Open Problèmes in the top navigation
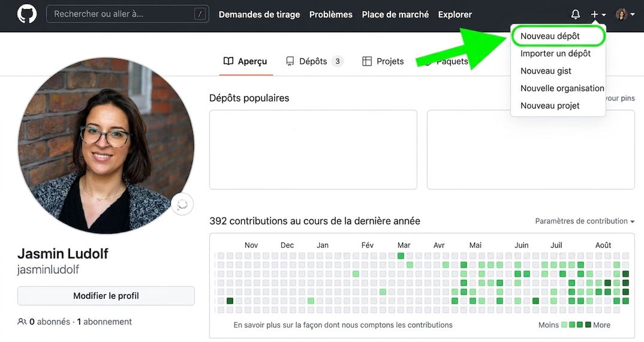Screen dimensions: 644x342 click(330, 14)
